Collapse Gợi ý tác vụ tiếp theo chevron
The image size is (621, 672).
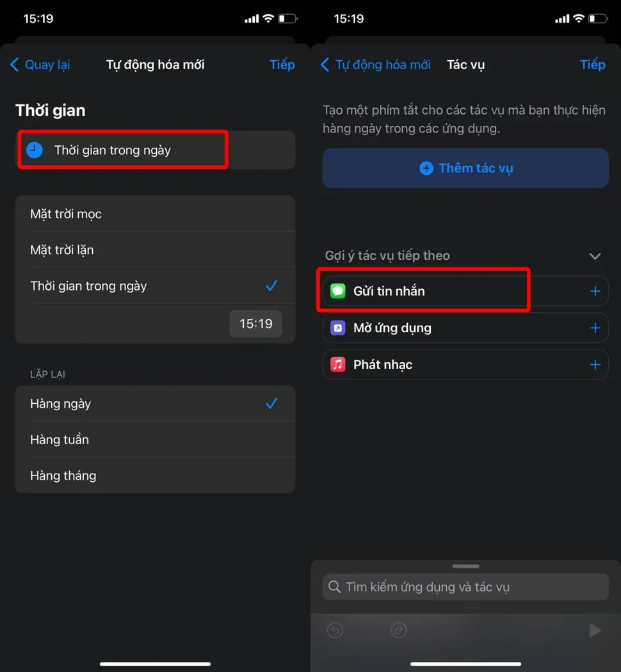pyautogui.click(x=595, y=256)
